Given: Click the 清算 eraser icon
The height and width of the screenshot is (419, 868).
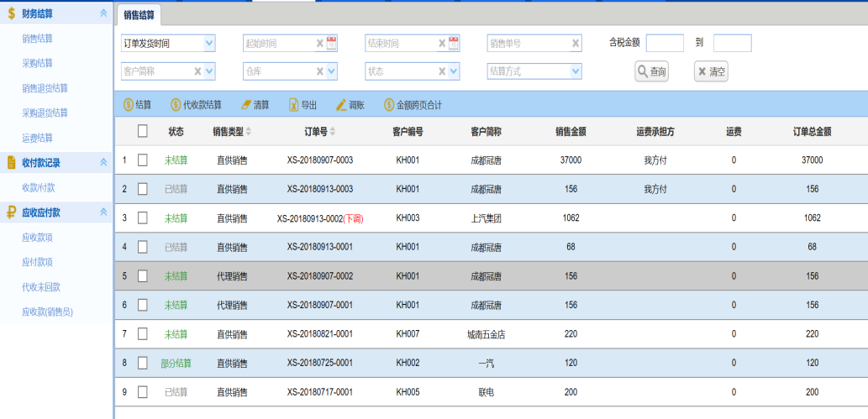Looking at the screenshot, I should (245, 105).
